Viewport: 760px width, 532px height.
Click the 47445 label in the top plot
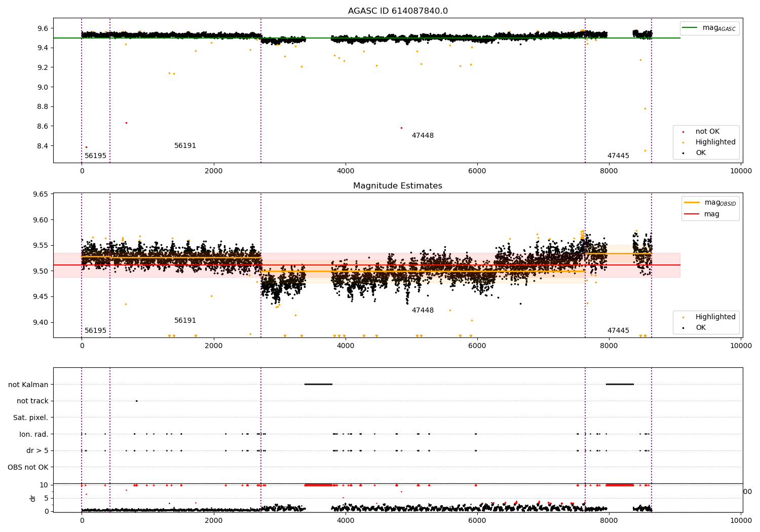click(x=618, y=156)
